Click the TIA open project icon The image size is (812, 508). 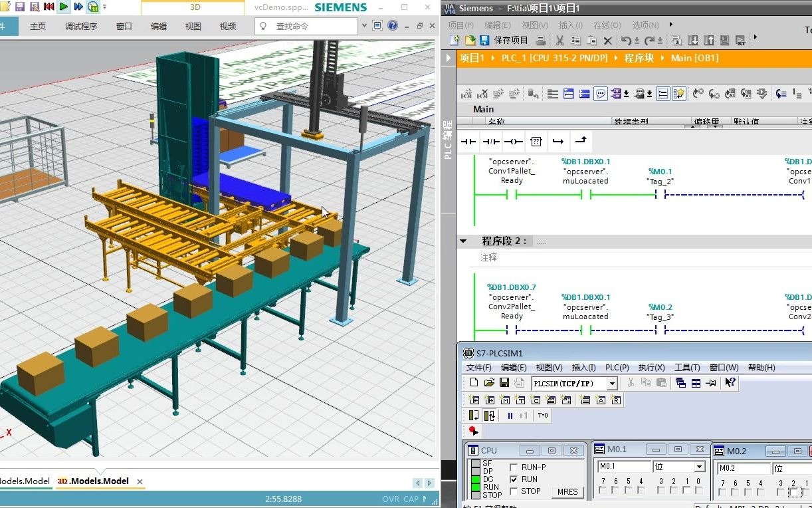(x=470, y=41)
